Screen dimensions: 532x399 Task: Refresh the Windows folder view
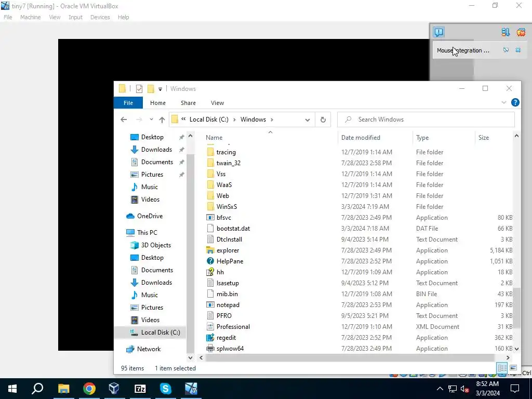coord(323,119)
